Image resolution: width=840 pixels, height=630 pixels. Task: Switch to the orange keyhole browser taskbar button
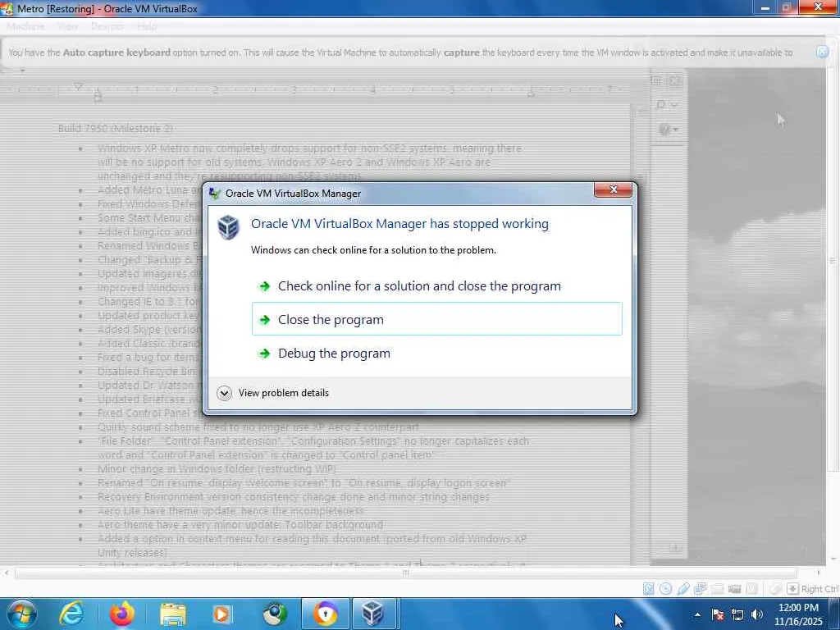click(326, 614)
